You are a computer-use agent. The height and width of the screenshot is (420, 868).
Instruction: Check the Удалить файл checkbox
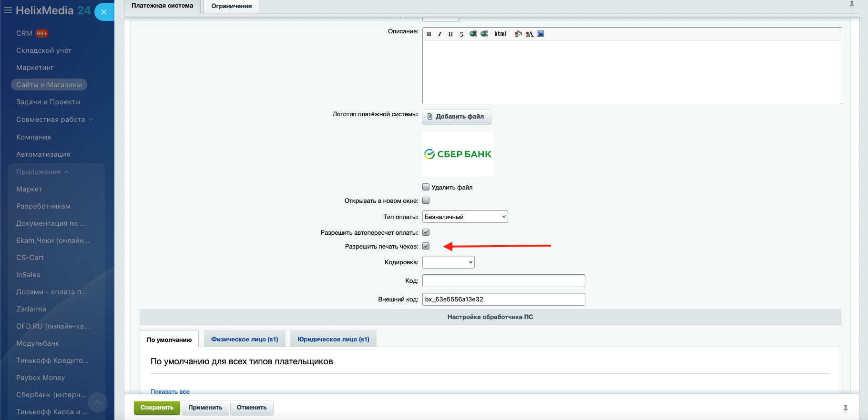[426, 187]
